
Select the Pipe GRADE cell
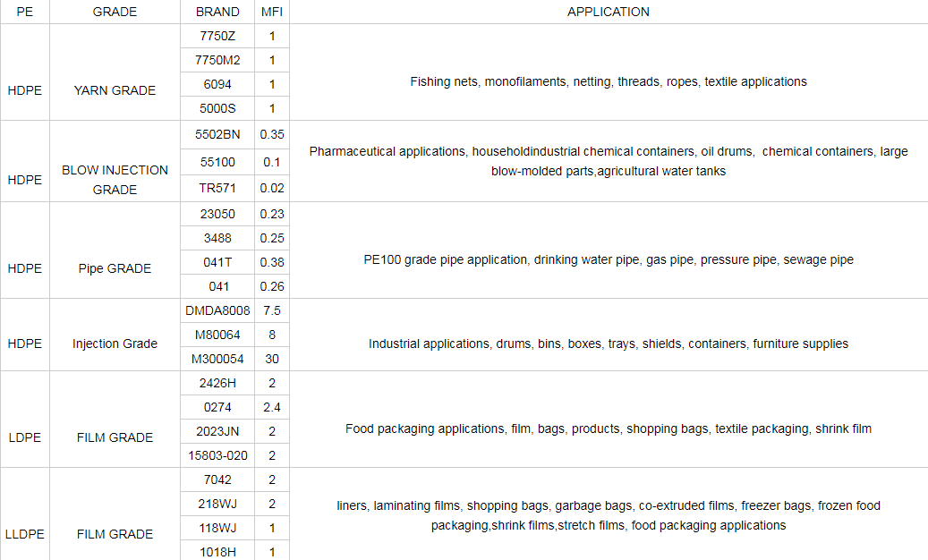(x=115, y=268)
